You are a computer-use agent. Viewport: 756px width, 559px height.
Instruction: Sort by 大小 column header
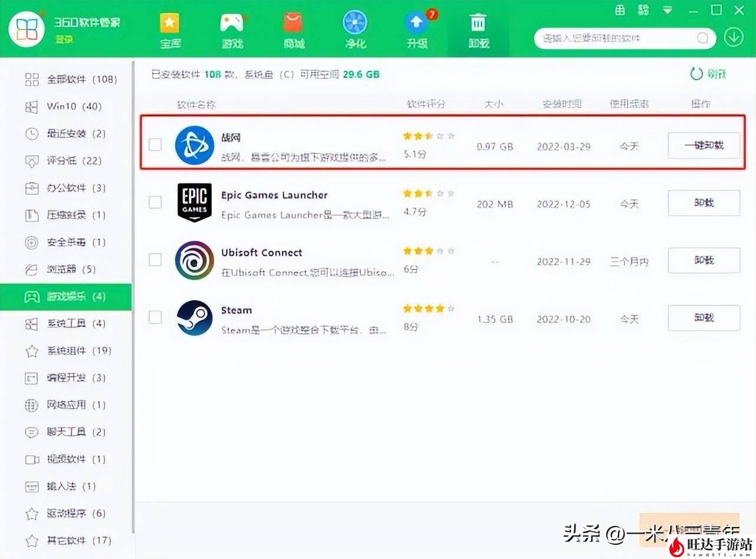click(494, 104)
